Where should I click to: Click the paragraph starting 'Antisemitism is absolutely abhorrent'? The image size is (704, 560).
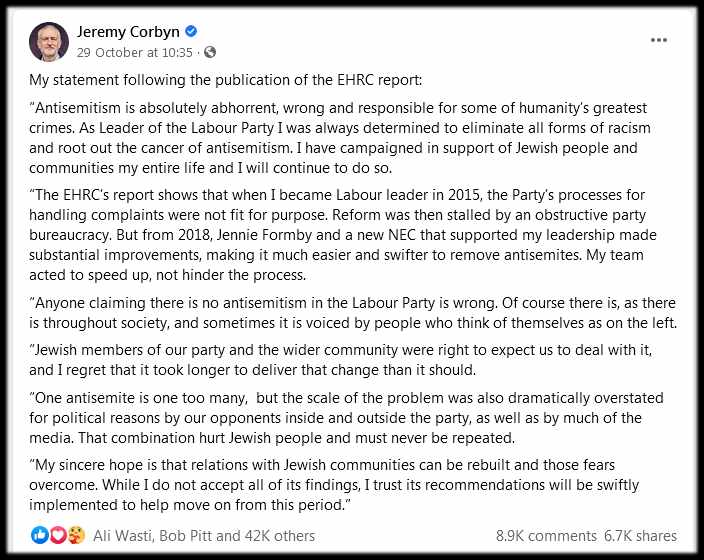pos(340,138)
